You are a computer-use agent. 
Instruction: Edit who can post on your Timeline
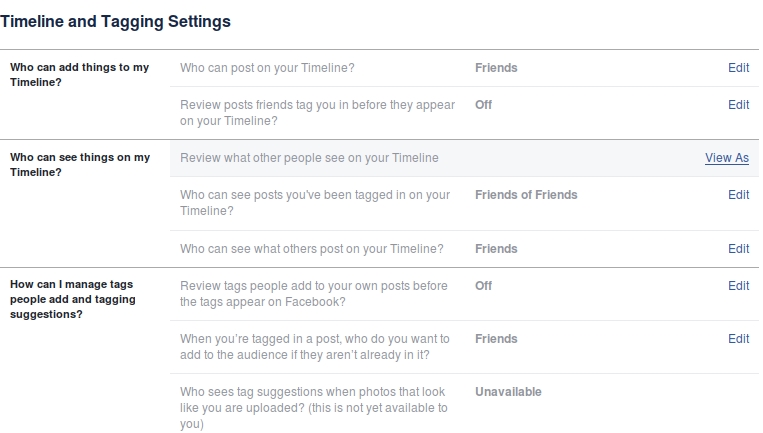tap(738, 68)
